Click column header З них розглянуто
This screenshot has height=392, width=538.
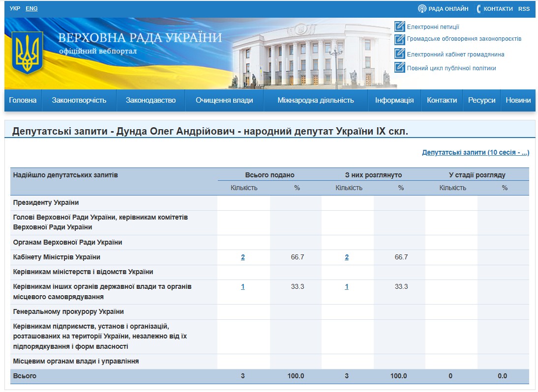(x=373, y=175)
